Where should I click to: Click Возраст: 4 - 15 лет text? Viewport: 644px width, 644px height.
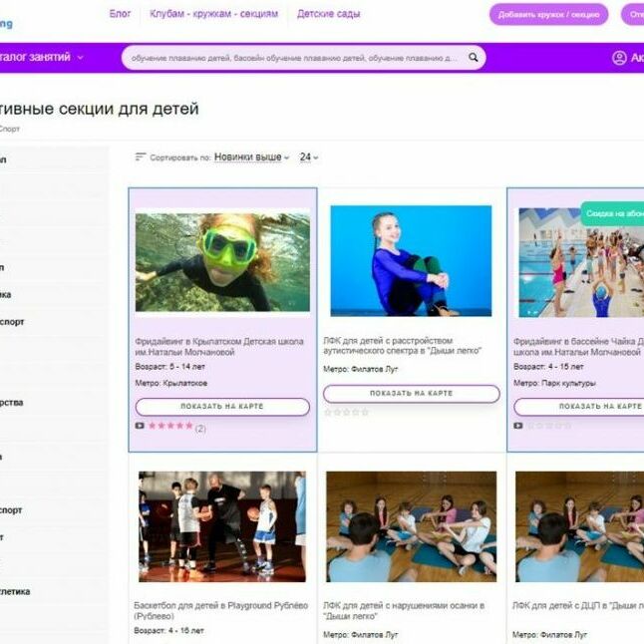point(548,366)
